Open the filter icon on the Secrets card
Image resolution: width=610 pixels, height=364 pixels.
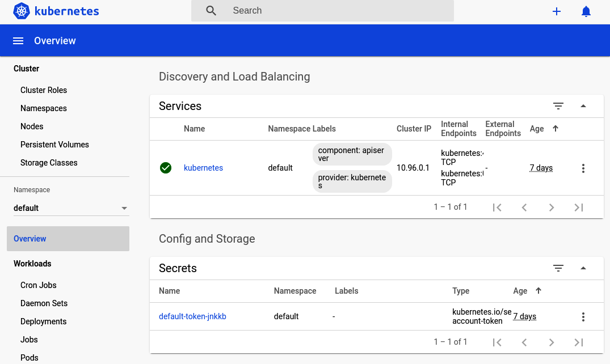click(x=558, y=268)
